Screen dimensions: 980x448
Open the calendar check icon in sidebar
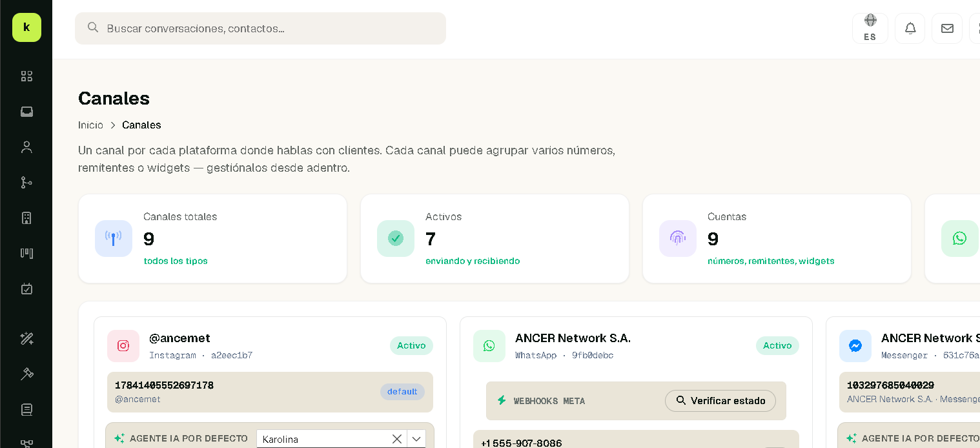(x=26, y=289)
